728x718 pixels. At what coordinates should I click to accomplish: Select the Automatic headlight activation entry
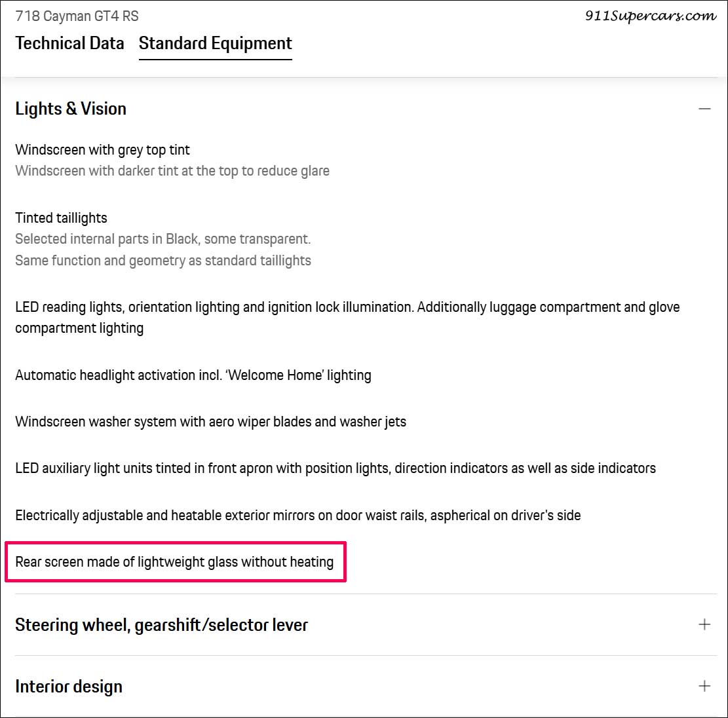(x=193, y=375)
